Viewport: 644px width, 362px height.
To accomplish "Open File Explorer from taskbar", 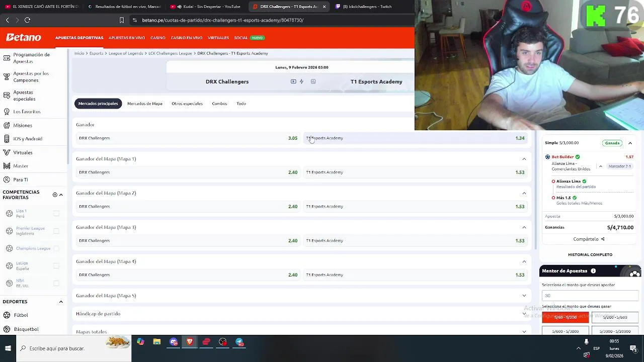I will (x=157, y=342).
